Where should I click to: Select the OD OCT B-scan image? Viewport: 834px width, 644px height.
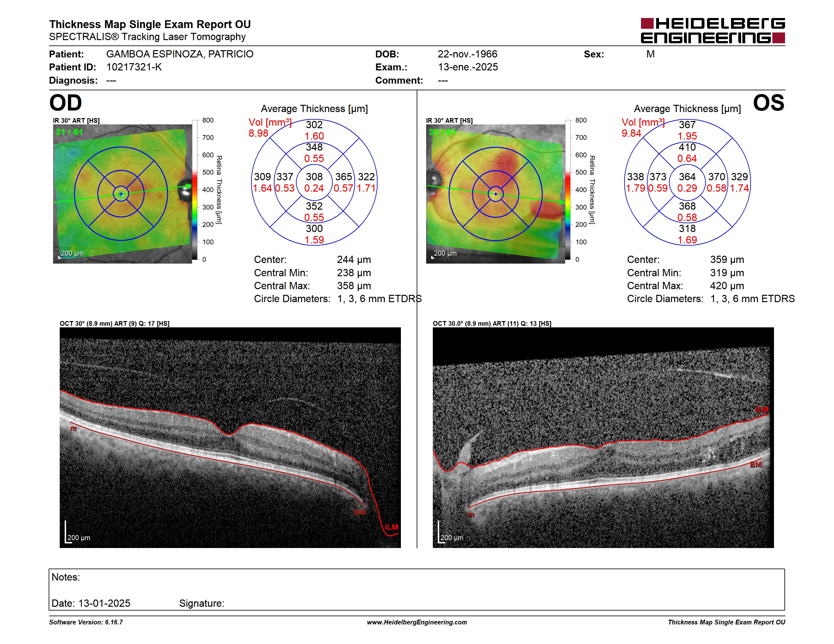coord(230,438)
